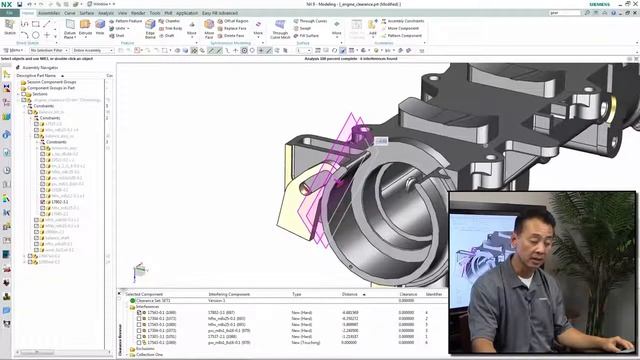The width and height of the screenshot is (640, 360).
Task: Click the Swept surface command
Action: coord(302,28)
